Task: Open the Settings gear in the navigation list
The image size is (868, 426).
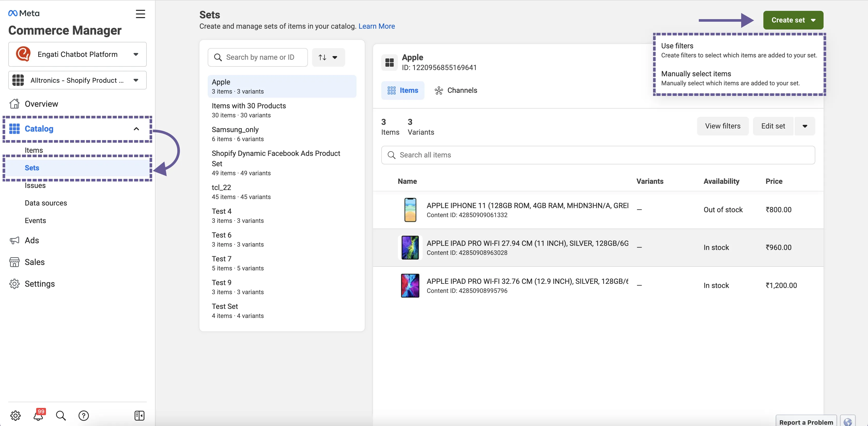Action: [14, 284]
